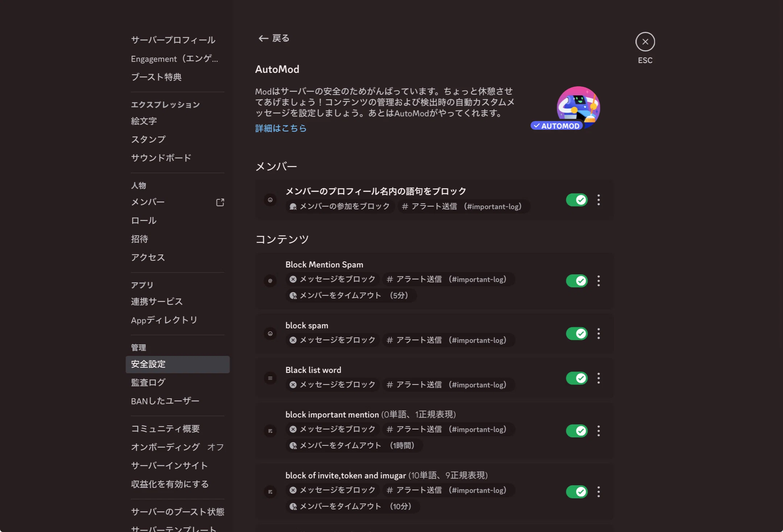Go to アクセス settings
783x532 pixels.
click(x=178, y=257)
